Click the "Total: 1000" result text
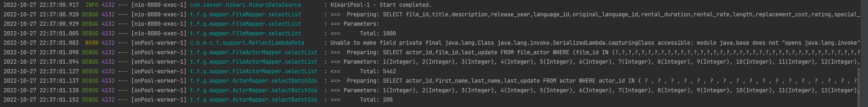Screen dimensions: 868x107 [378, 33]
